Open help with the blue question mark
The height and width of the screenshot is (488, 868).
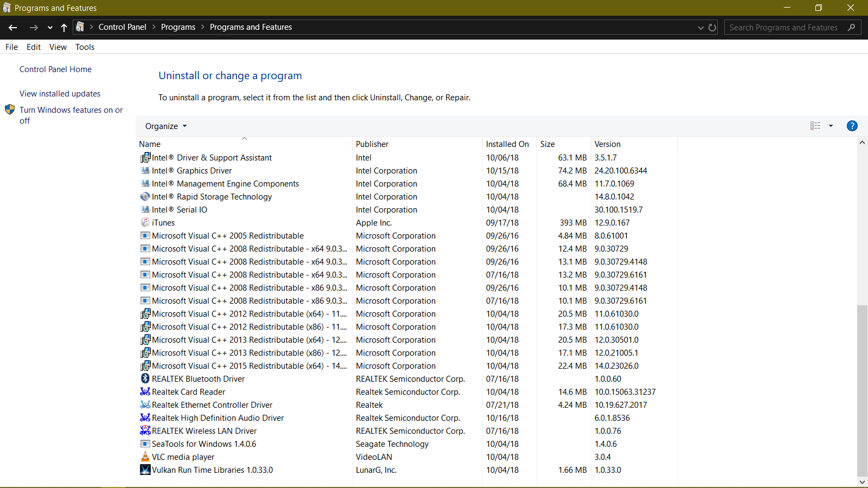coord(852,126)
